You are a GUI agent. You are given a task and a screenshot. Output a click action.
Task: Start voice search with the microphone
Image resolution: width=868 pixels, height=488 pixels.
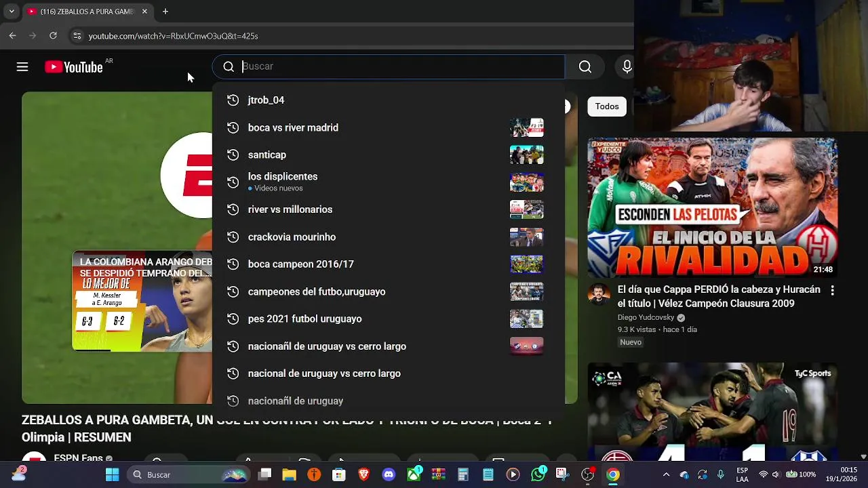coord(627,66)
